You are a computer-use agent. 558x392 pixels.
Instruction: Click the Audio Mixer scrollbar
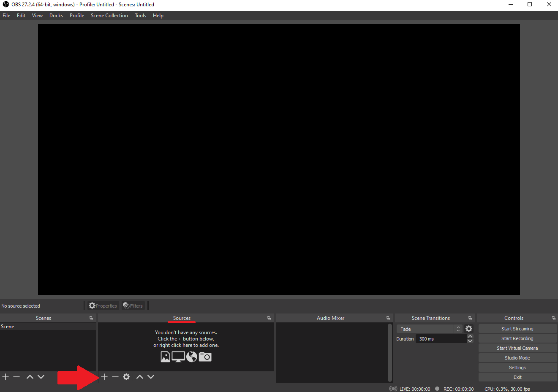(x=389, y=352)
